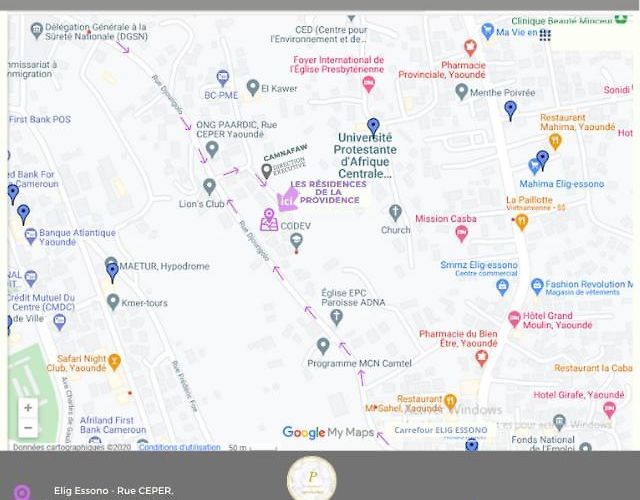Click the CODEV school marker icon
Screen dimensions: 640x500
coord(296,242)
